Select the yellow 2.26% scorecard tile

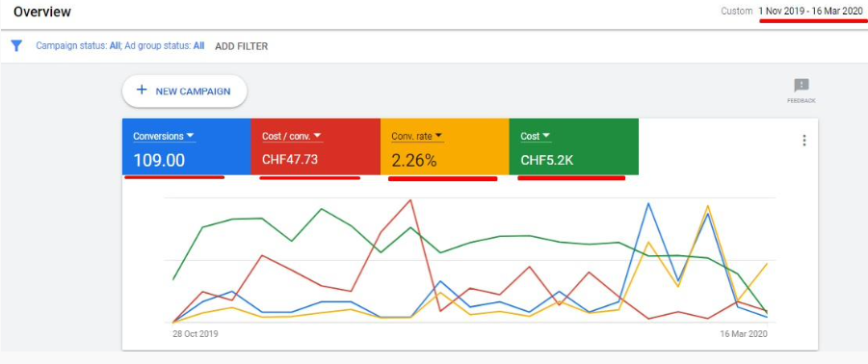444,146
